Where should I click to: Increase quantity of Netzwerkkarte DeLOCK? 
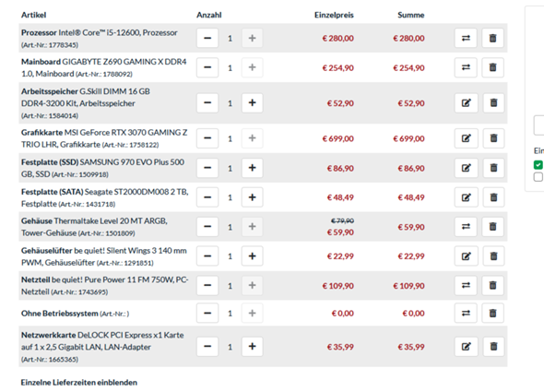pyautogui.click(x=253, y=346)
